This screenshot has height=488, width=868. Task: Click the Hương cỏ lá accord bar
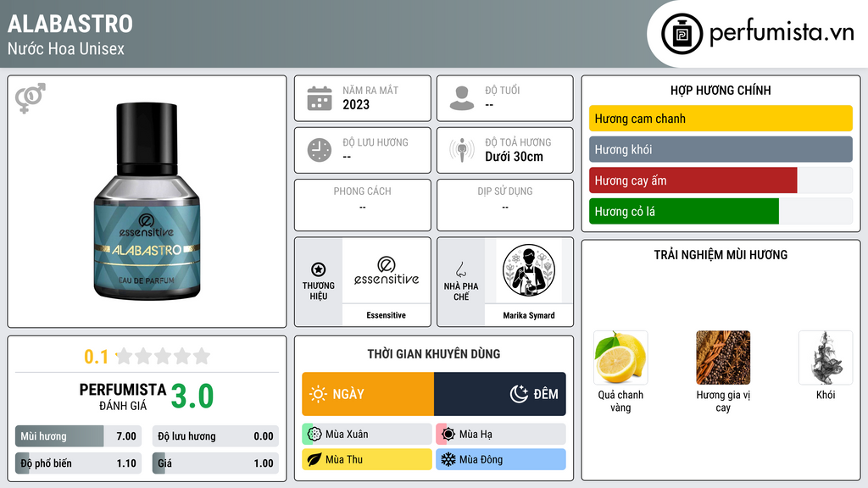click(x=721, y=211)
